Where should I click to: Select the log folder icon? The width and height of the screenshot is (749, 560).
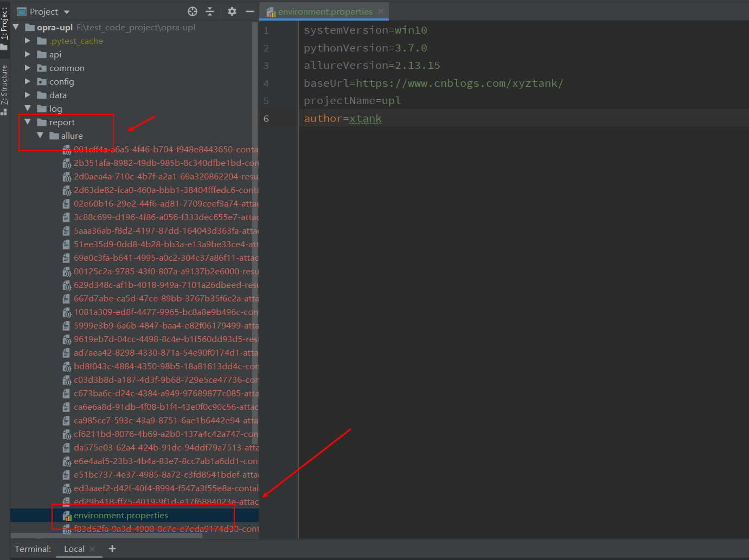[42, 108]
